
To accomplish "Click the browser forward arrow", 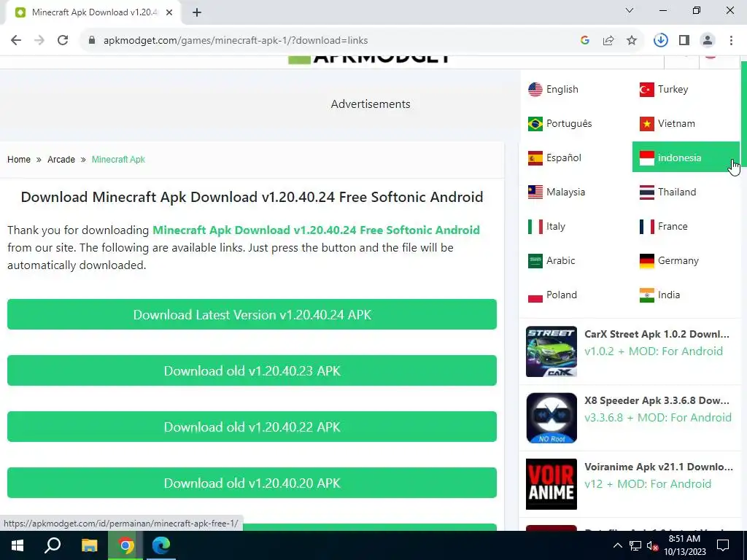I will [x=39, y=41].
